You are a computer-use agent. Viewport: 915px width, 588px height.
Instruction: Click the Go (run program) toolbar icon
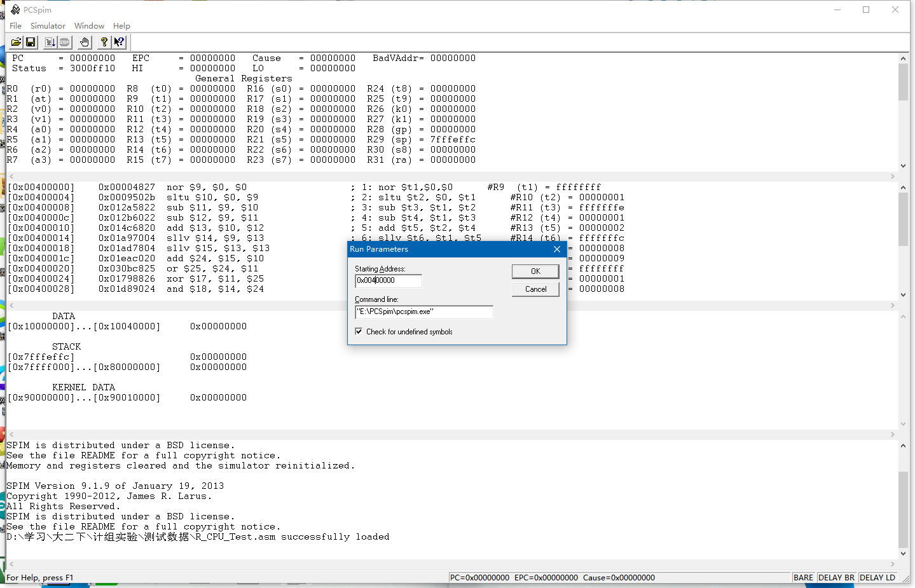click(50, 42)
